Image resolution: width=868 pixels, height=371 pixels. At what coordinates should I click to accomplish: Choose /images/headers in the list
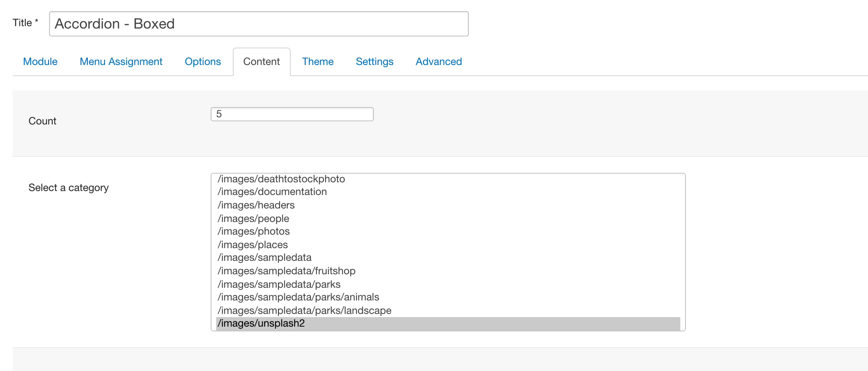click(448, 205)
